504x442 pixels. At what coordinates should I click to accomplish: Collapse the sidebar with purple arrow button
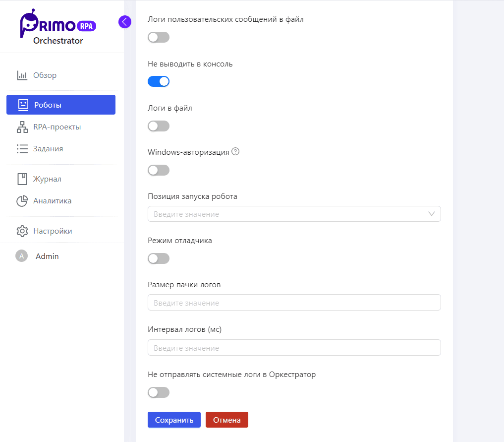pyautogui.click(x=125, y=22)
